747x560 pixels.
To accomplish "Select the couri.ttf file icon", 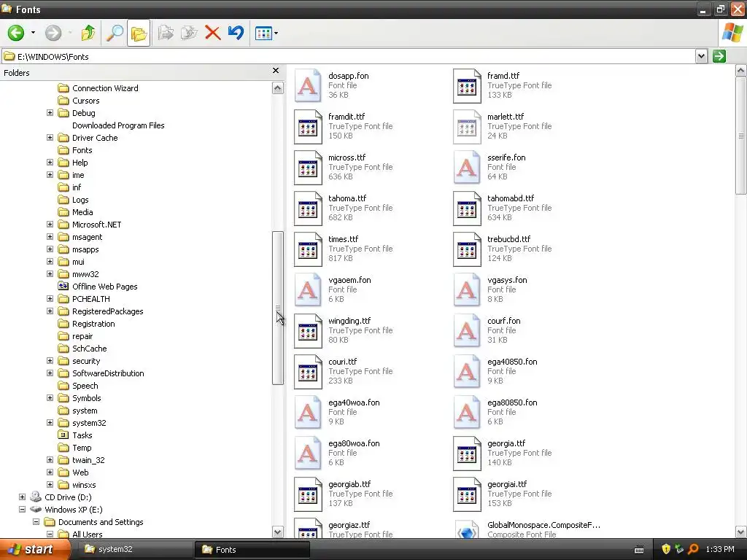I will point(308,372).
